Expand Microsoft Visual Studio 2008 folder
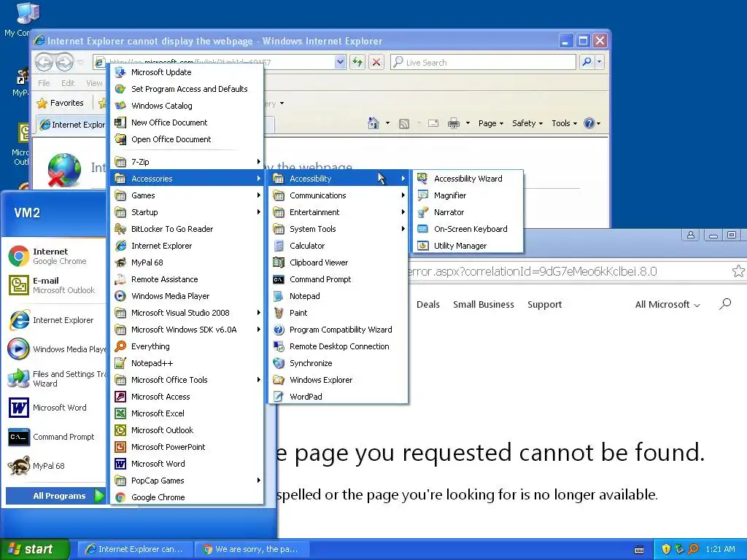 [187, 313]
